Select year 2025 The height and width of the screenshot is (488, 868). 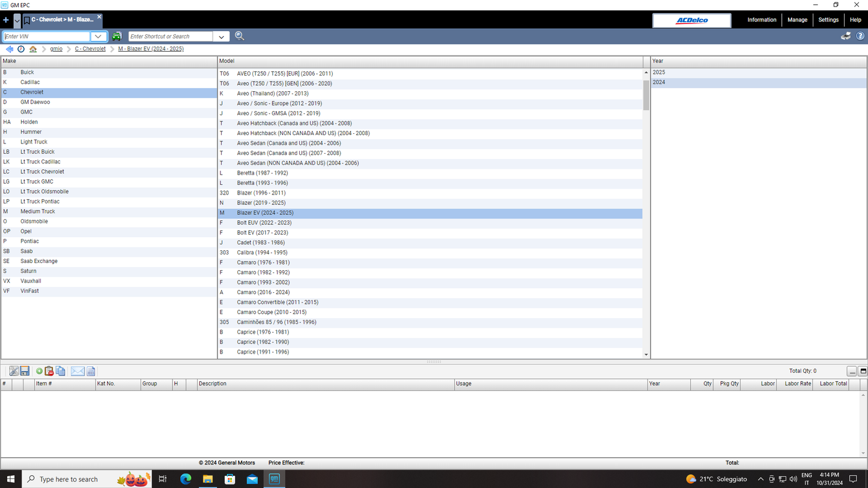coord(759,72)
